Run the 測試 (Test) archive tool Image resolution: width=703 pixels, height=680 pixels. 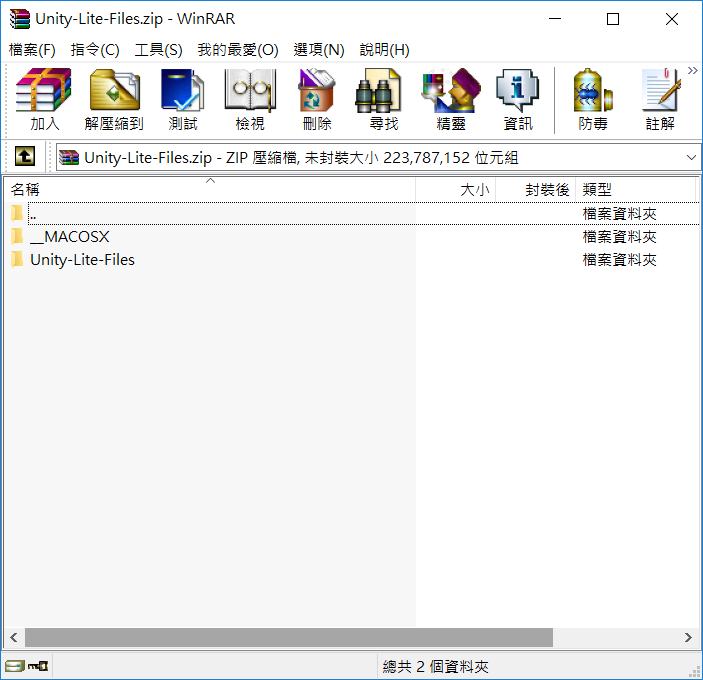[182, 100]
